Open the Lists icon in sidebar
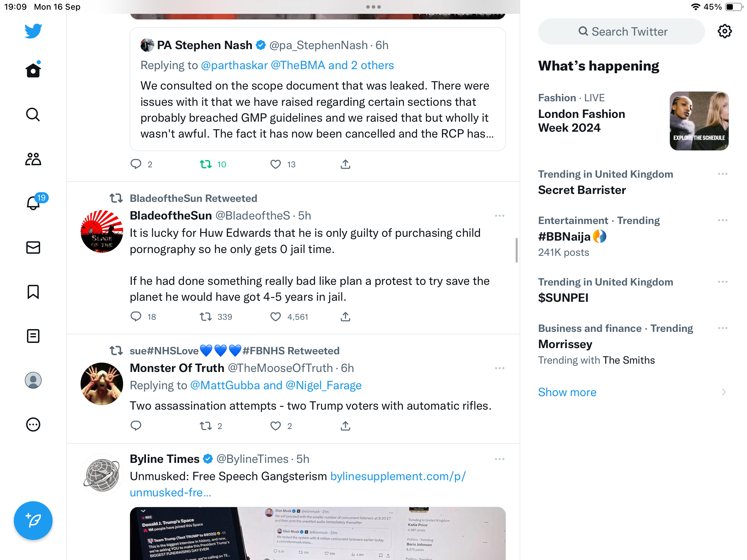The height and width of the screenshot is (560, 747). pyautogui.click(x=33, y=336)
